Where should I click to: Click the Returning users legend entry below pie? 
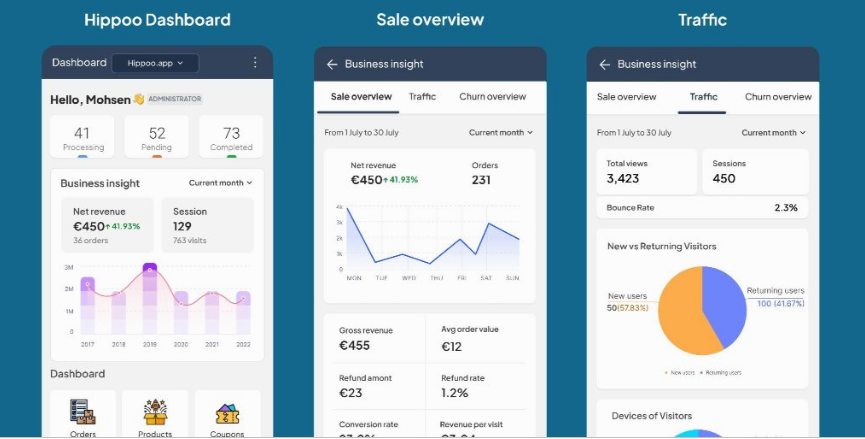click(721, 373)
